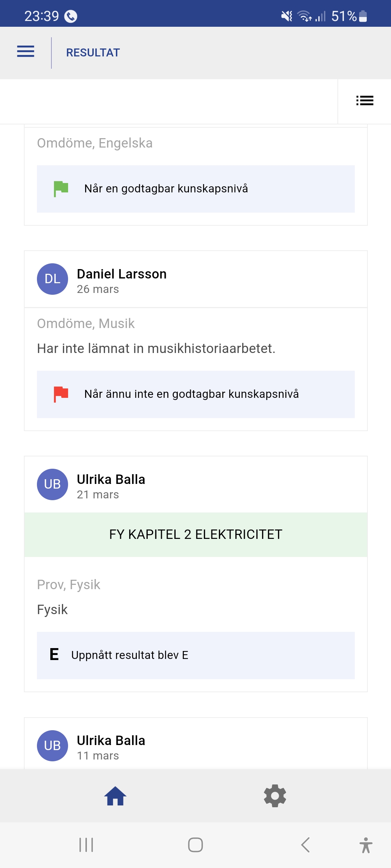The height and width of the screenshot is (868, 391).
Task: Open the hamburger navigation menu
Action: pyautogui.click(x=26, y=52)
